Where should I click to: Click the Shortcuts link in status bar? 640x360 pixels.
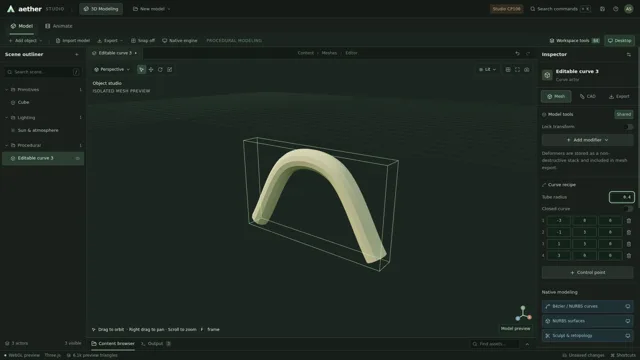click(x=623, y=356)
